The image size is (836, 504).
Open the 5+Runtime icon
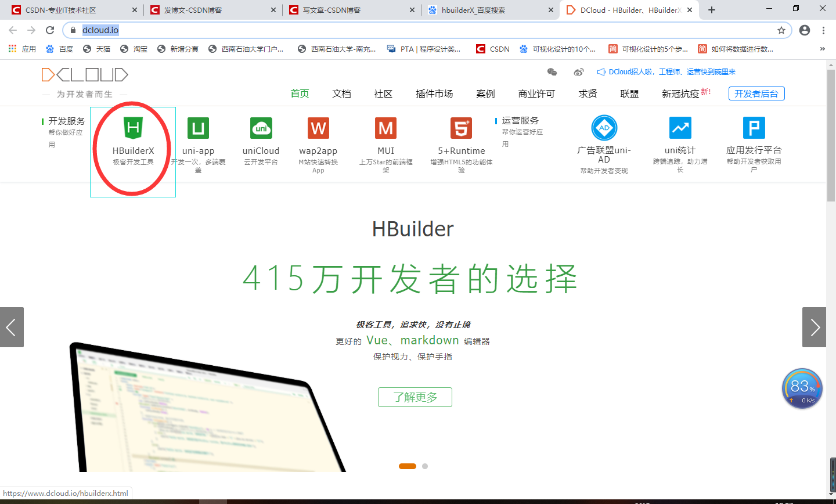[460, 128]
